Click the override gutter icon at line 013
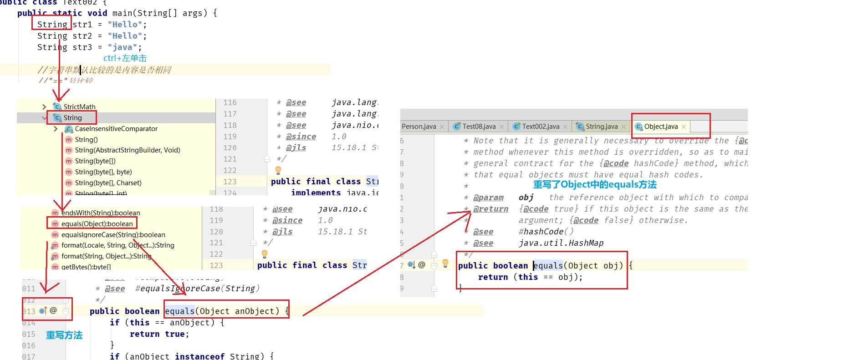Screen dimensions: 868x360 [x=43, y=311]
